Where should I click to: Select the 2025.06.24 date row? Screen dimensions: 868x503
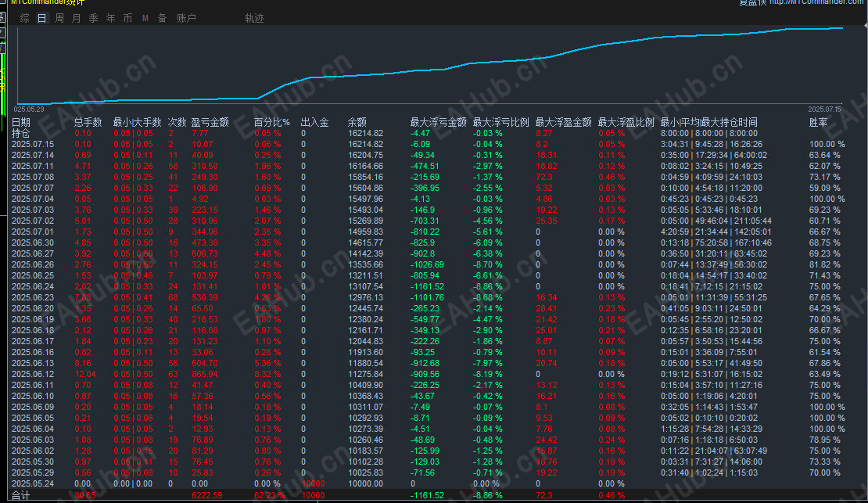coord(33,286)
